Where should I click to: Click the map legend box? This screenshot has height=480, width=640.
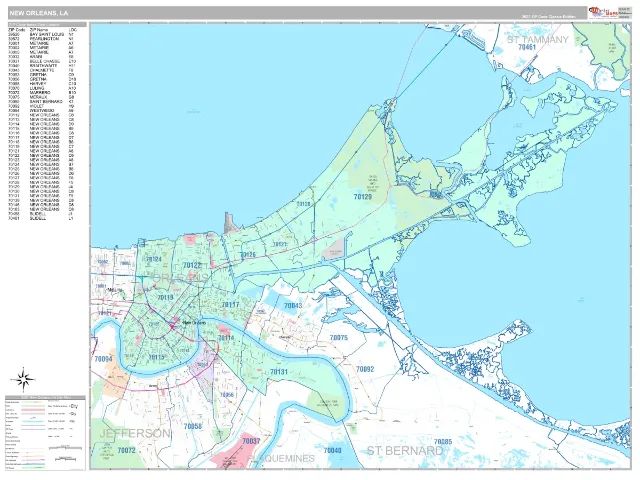click(45, 432)
